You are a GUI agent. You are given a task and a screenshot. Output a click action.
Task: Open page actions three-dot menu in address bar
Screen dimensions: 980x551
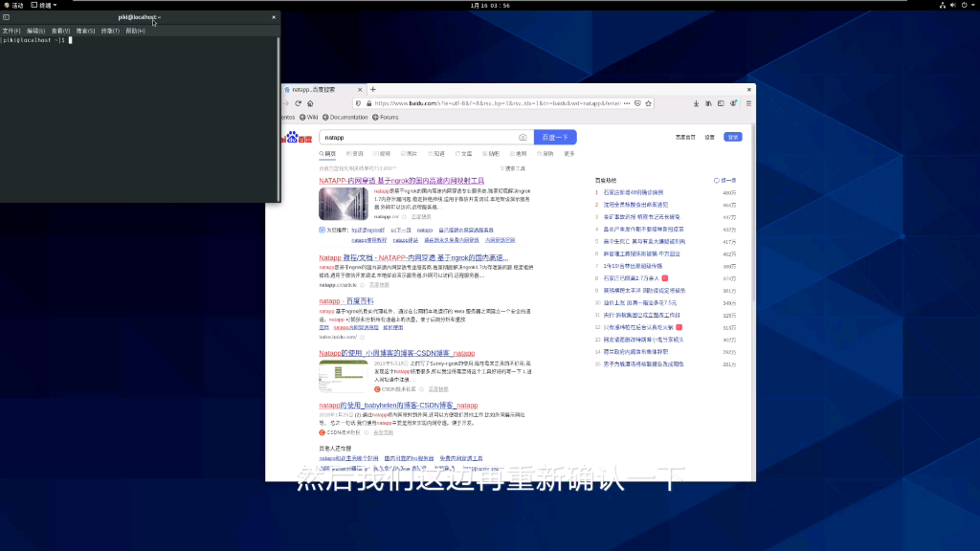pos(627,103)
